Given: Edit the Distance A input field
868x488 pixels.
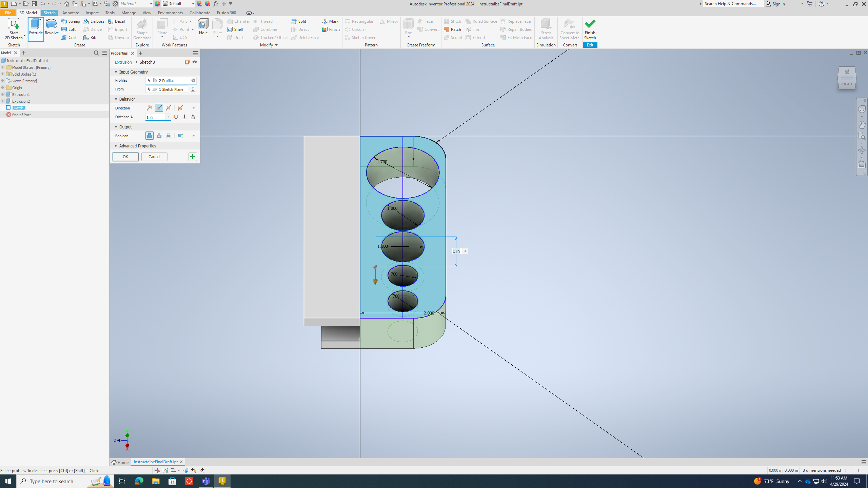Looking at the screenshot, I should (156, 117).
